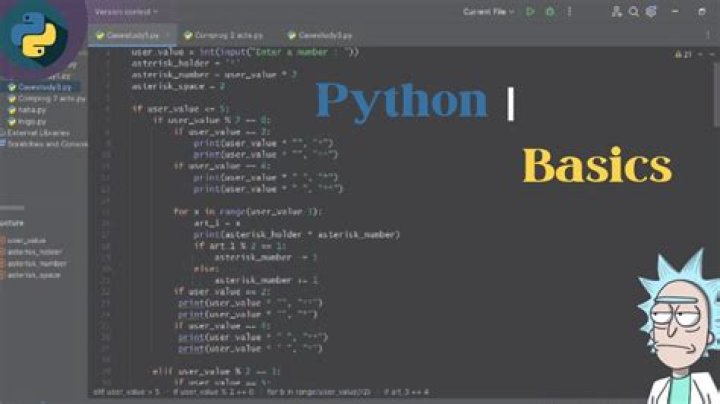Click the Debug bug icon
The width and height of the screenshot is (720, 404).
point(548,12)
